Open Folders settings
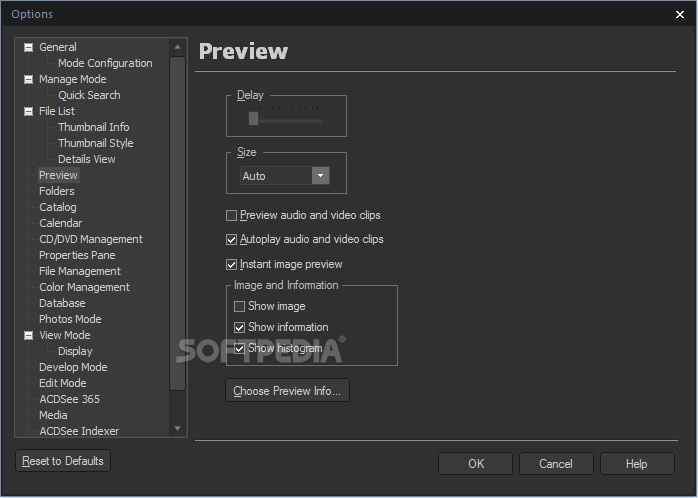The width and height of the screenshot is (698, 498). coord(57,191)
